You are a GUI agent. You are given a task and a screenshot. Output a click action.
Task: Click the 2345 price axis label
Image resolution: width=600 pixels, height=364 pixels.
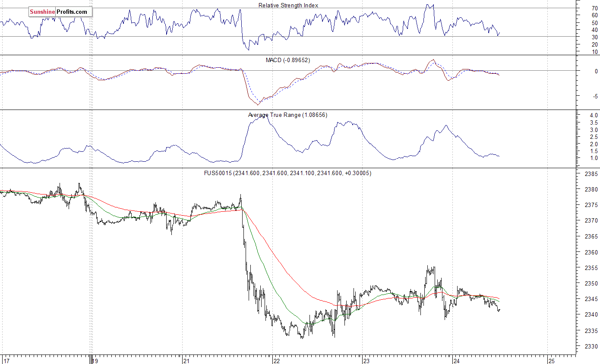click(591, 299)
